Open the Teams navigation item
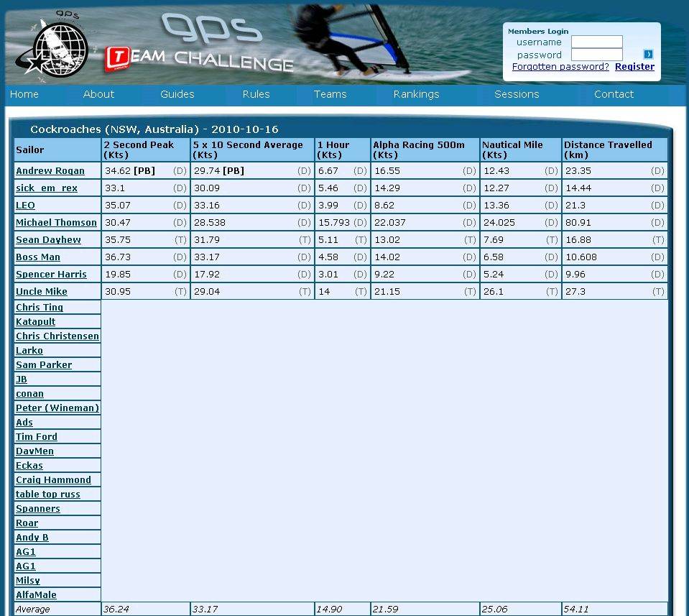The width and height of the screenshot is (689, 616). pyautogui.click(x=330, y=94)
